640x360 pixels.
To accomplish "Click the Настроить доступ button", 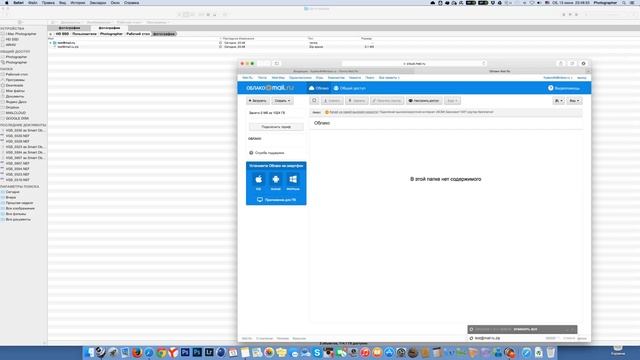I will pos(424,100).
